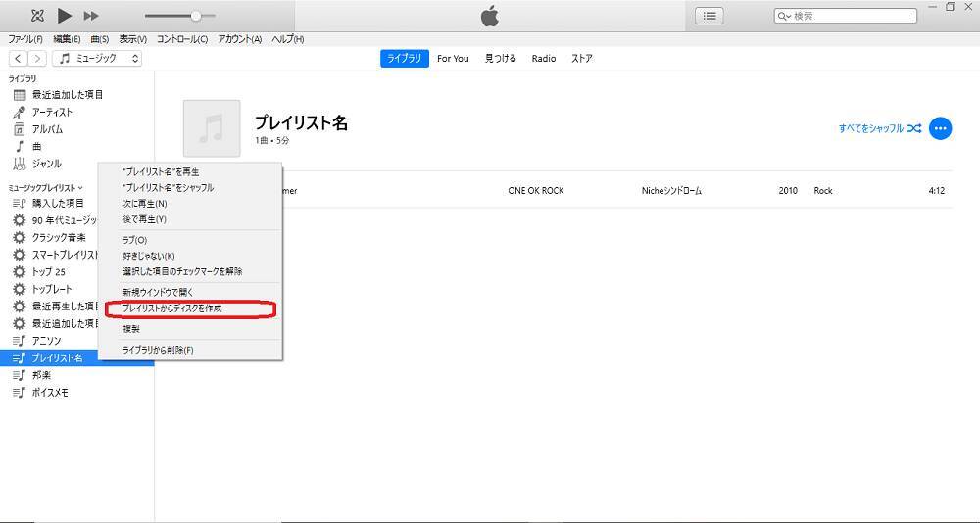
Task: Click the shuffle icon in the playback controls
Action: 37,15
